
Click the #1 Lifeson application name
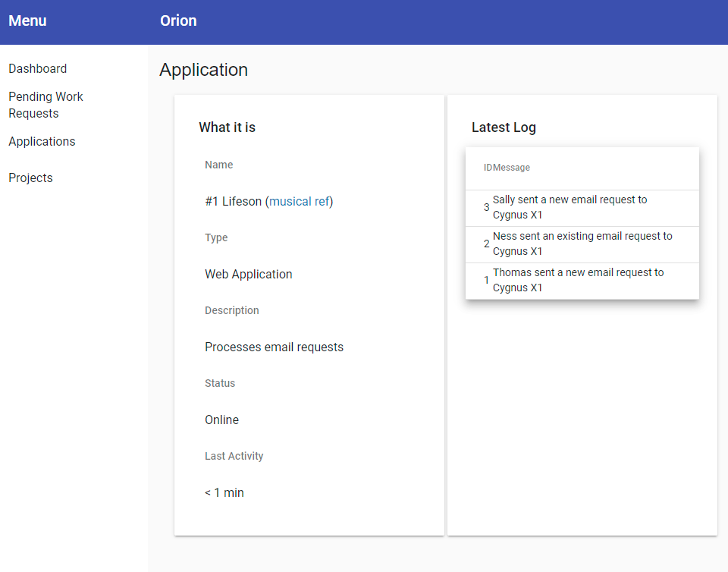tap(235, 201)
